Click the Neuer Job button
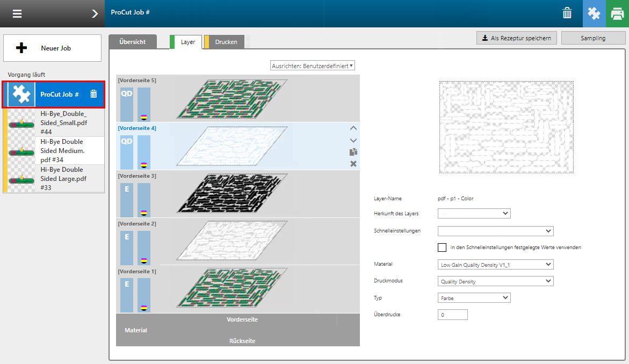This screenshot has height=364, width=629. [52, 48]
